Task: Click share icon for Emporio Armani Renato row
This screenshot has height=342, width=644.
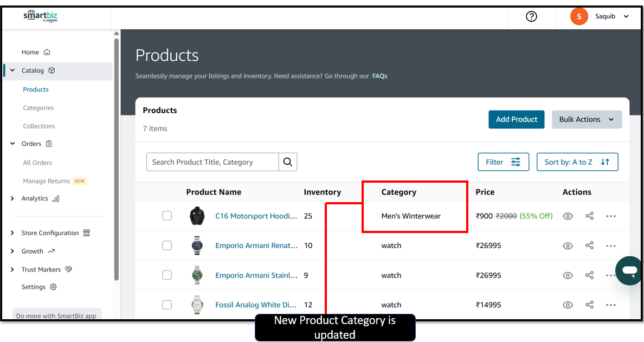Action: coord(589,246)
